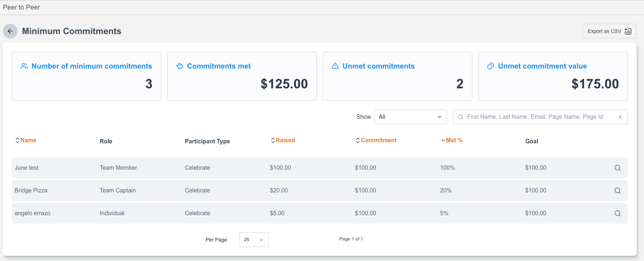View details for June test row
This screenshot has width=644, height=261.
617,168
